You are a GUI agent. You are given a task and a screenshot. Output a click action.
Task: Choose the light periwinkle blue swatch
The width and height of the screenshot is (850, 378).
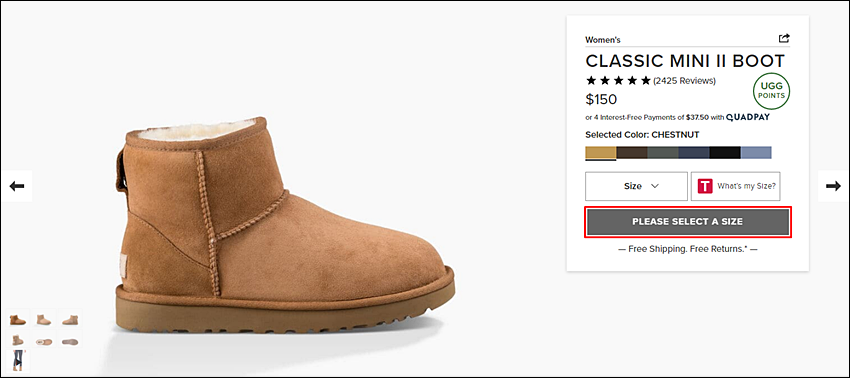[756, 153]
